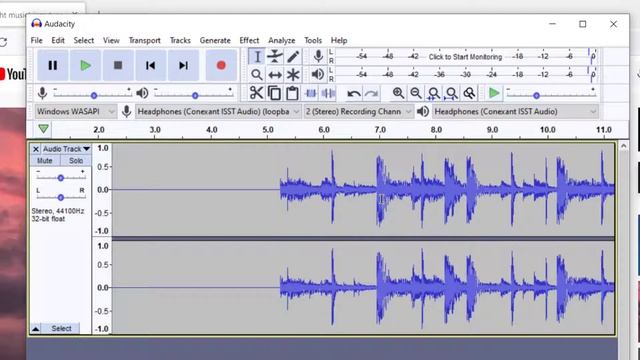Open the Tools menu
640x360 pixels.
coord(313,40)
